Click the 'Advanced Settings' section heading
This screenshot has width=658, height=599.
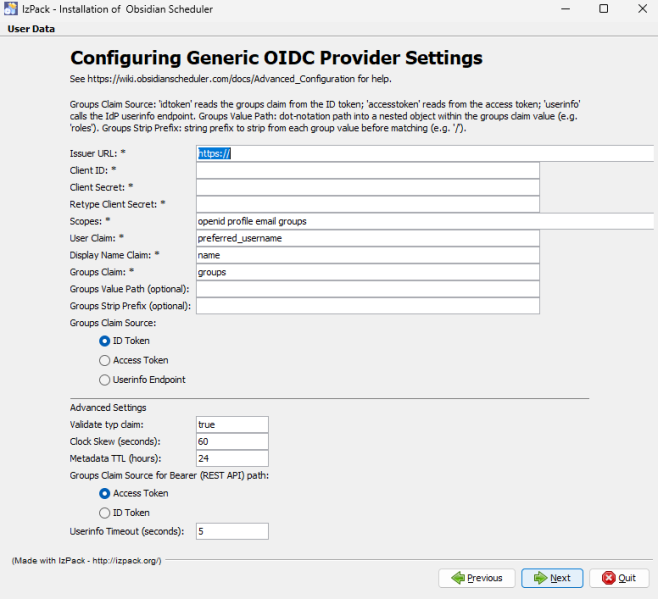108,408
